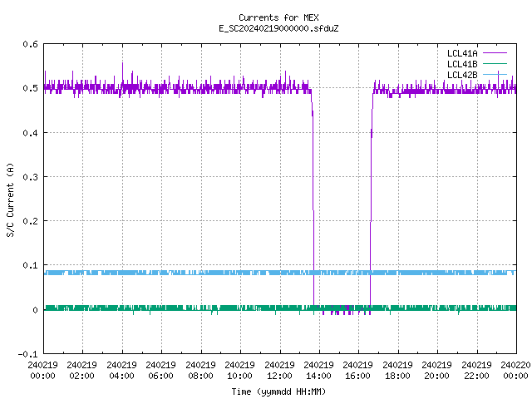Click the purple line sample next to LCL41A
This screenshot has height=399, width=532.
coord(495,53)
